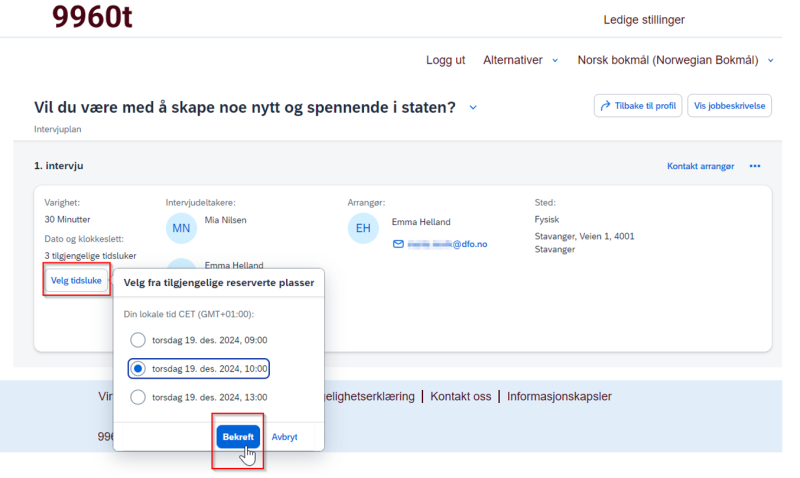Click the 'Mia Nilsen' participant name
Screen dimensions: 800x478
(x=226, y=220)
